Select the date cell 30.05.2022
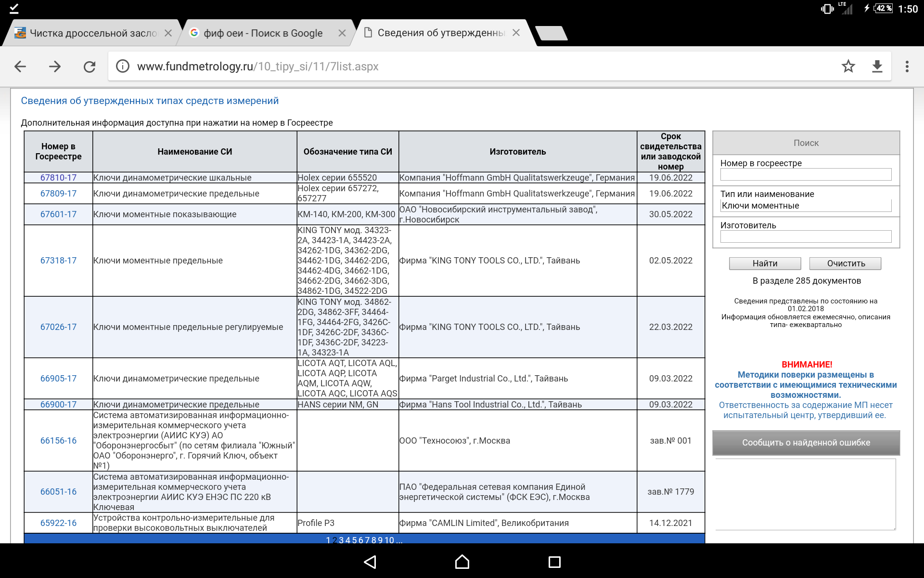 point(671,214)
